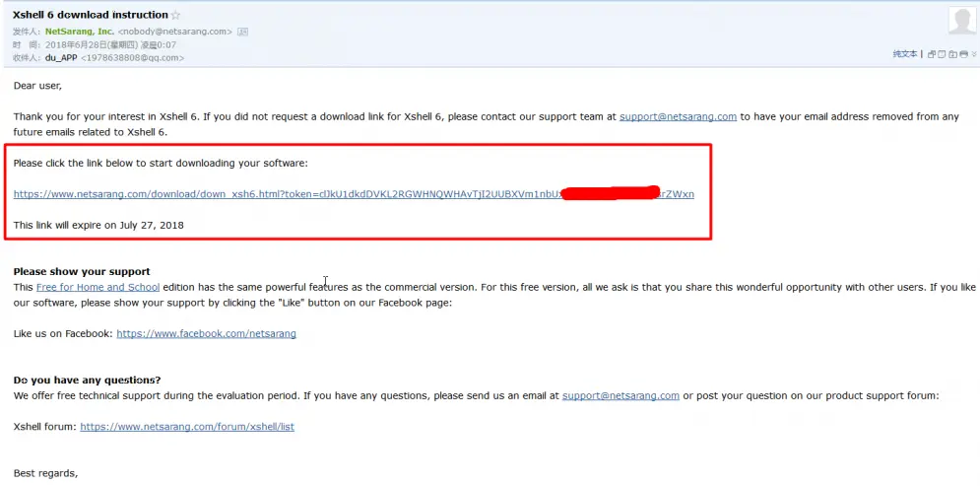
Task: Click support@netsarang.com in the questions section
Action: [x=621, y=395]
